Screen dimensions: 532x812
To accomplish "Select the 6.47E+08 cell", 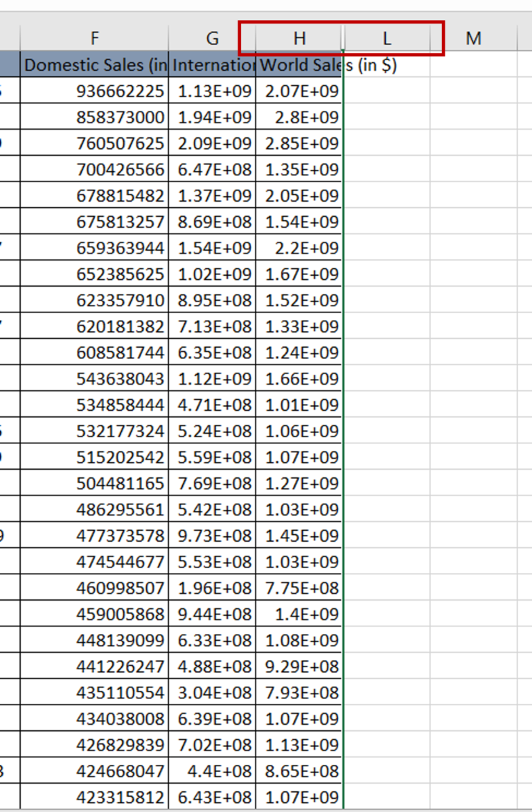I will (213, 169).
